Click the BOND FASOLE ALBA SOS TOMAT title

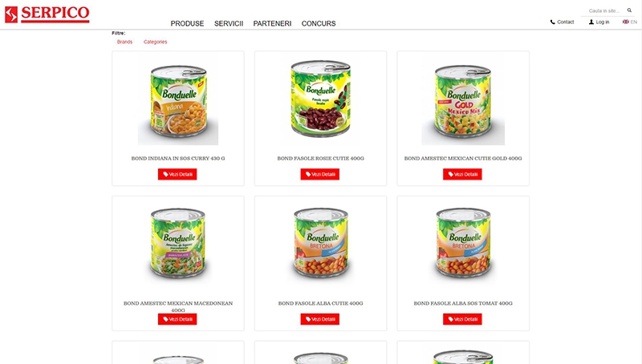pos(463,304)
